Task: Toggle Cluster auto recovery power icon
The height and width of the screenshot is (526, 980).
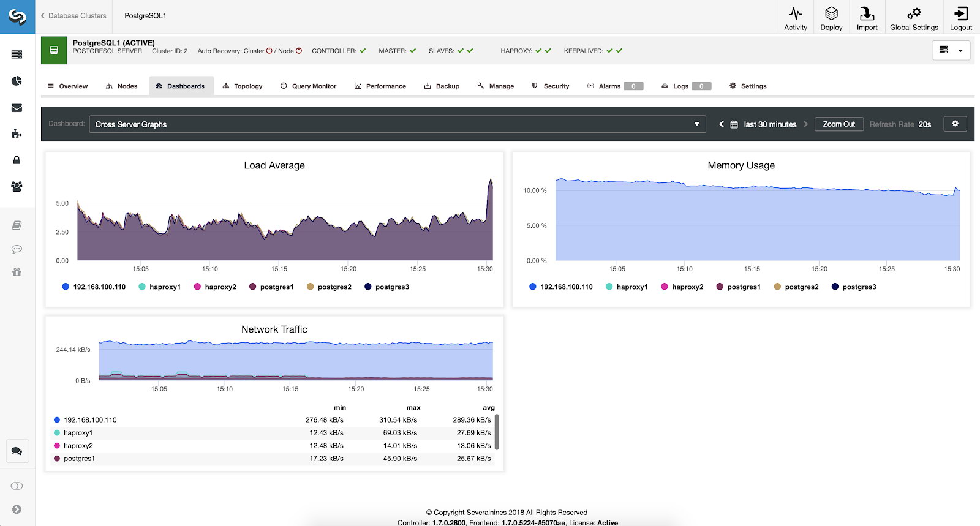Action: [x=269, y=51]
